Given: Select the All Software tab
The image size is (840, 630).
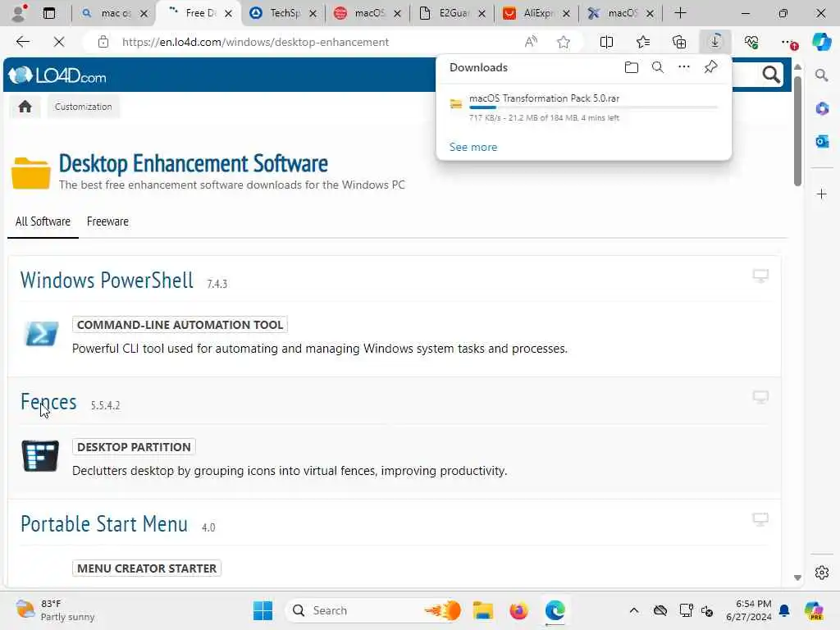Looking at the screenshot, I should coord(43,221).
